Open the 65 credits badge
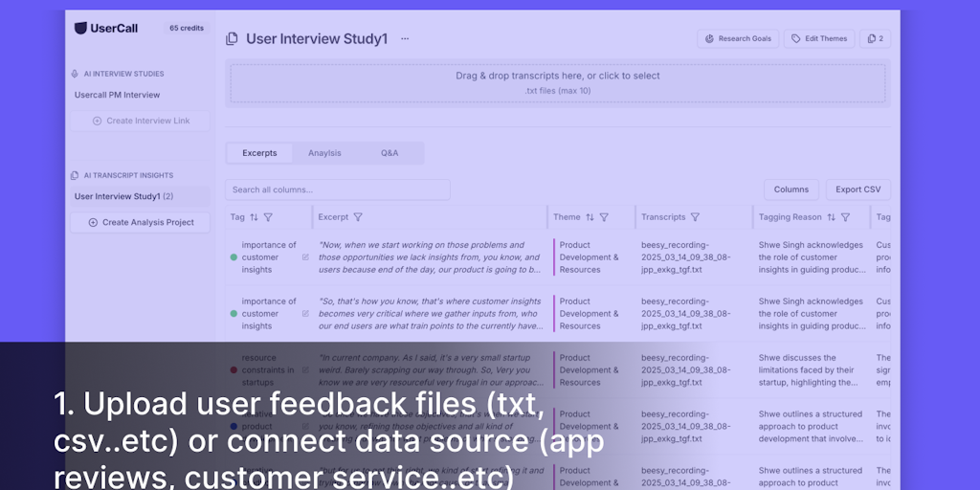The width and height of the screenshot is (980, 490). (187, 28)
